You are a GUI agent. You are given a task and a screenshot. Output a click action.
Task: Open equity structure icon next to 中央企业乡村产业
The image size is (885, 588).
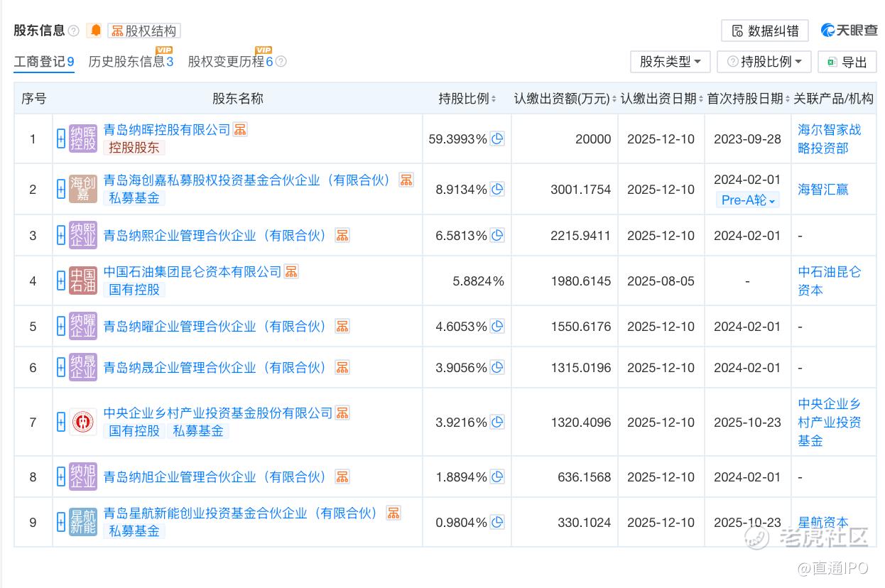pos(342,413)
